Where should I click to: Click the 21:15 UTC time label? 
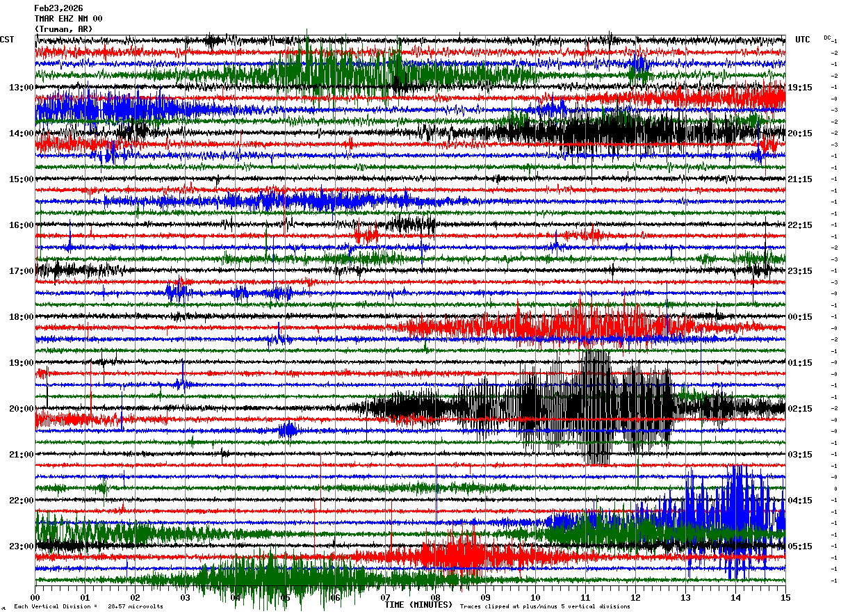pos(800,179)
